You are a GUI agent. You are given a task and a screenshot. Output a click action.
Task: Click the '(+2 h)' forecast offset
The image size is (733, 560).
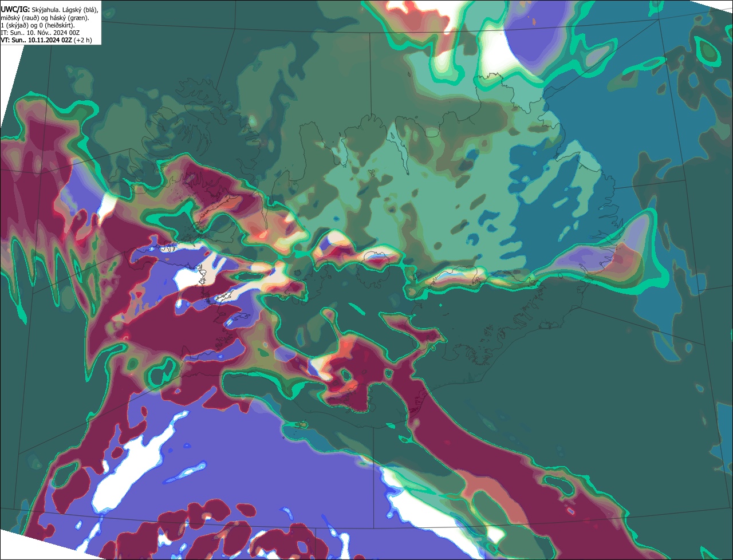82,40
